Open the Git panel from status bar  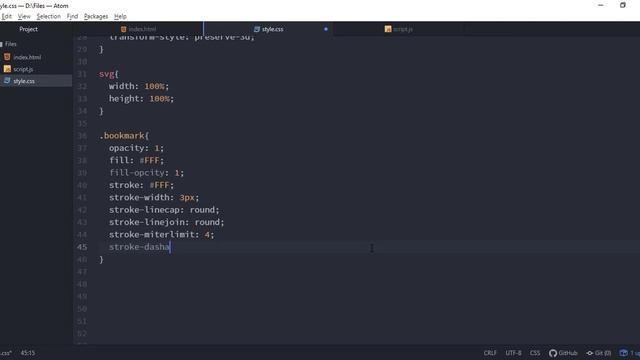tap(598, 353)
